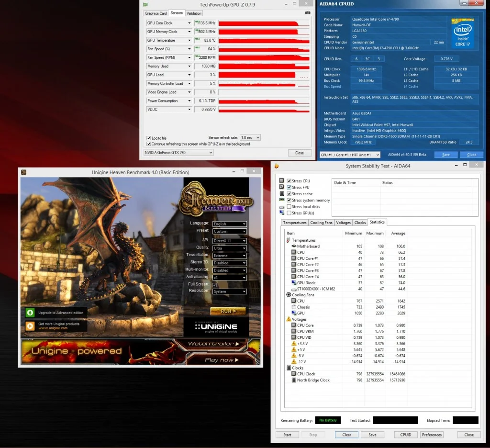Uncheck Stress CPU option
The image size is (490, 448).
(x=289, y=181)
